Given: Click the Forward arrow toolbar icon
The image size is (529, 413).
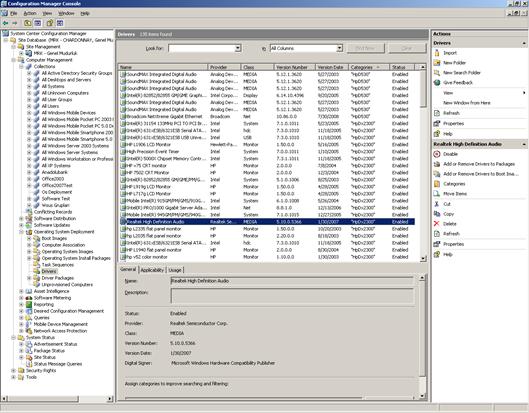Looking at the screenshot, I should pos(15,23).
